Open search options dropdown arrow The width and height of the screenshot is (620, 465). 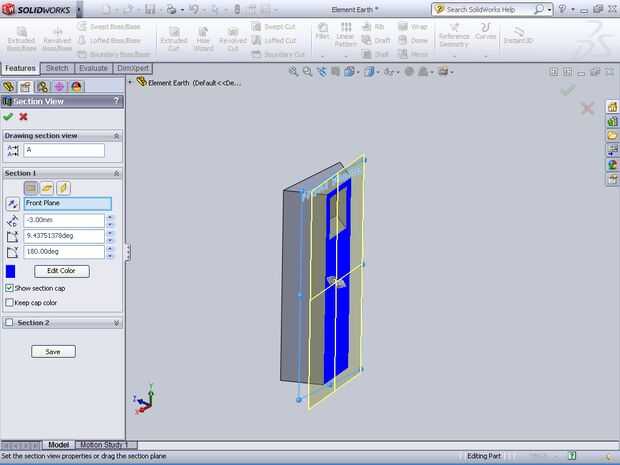pyautogui.click(x=549, y=10)
